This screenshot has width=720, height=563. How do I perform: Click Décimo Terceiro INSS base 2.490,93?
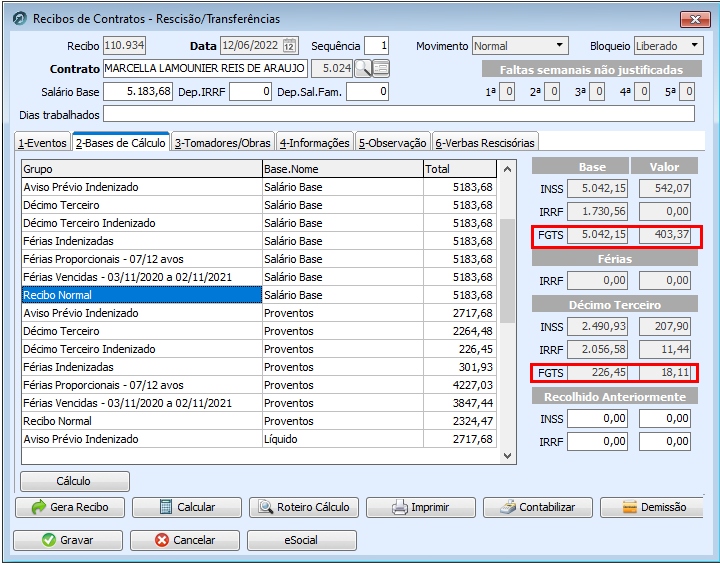597,326
